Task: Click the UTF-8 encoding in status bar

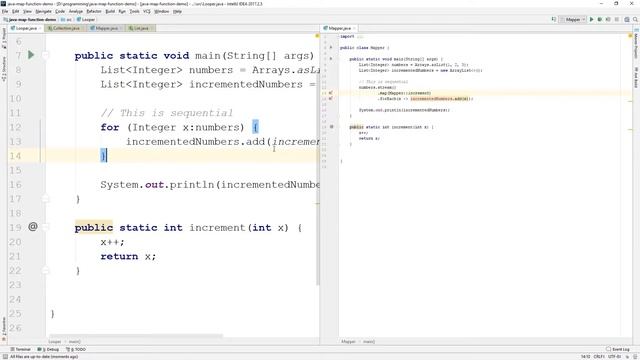Action: [614, 356]
